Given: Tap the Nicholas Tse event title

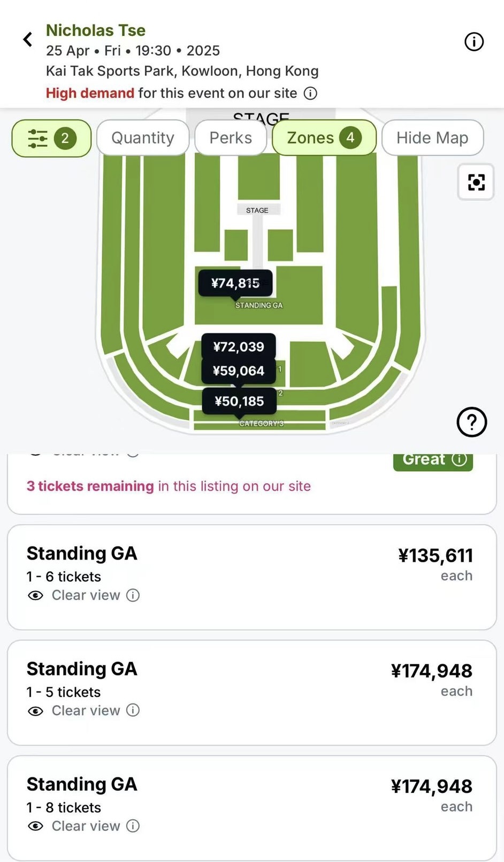Looking at the screenshot, I should 96,31.
